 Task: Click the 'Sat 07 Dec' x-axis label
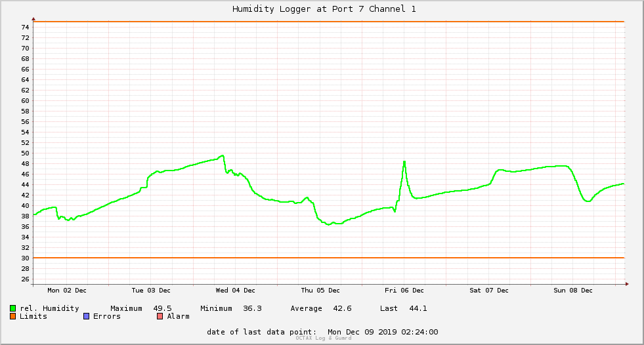tap(489, 291)
